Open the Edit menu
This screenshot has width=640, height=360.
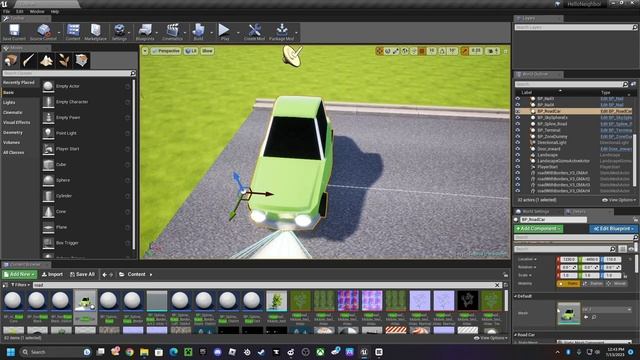click(x=20, y=11)
